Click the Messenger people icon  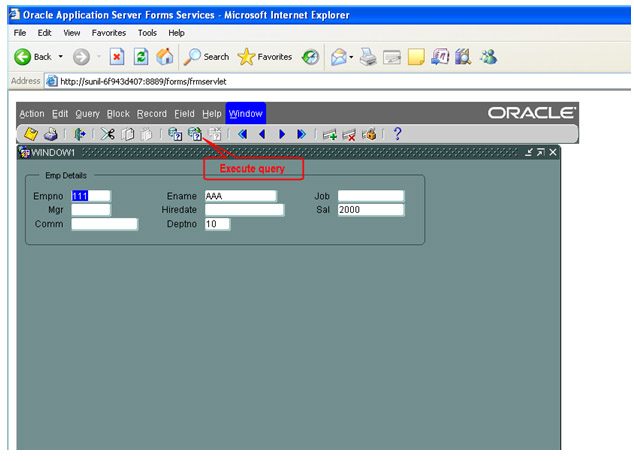[x=488, y=57]
